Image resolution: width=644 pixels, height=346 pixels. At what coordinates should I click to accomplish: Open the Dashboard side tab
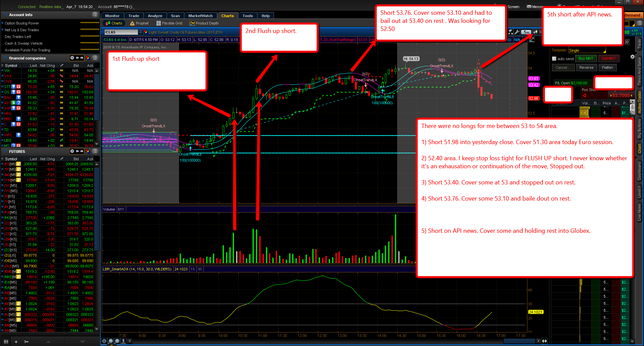click(639, 171)
